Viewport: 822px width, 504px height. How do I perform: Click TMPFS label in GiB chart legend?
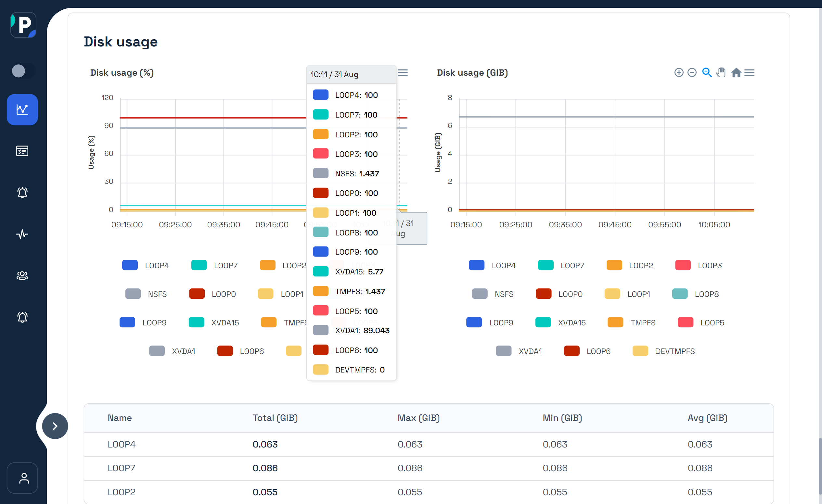[643, 322]
